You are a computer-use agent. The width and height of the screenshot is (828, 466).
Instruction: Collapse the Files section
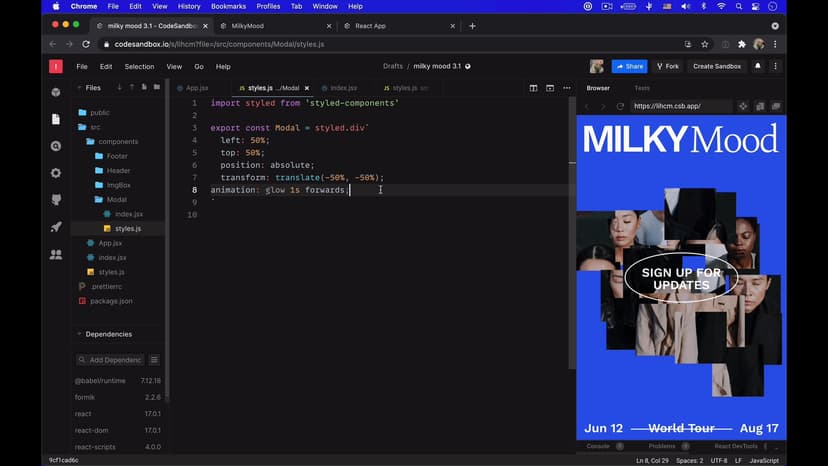click(x=80, y=88)
